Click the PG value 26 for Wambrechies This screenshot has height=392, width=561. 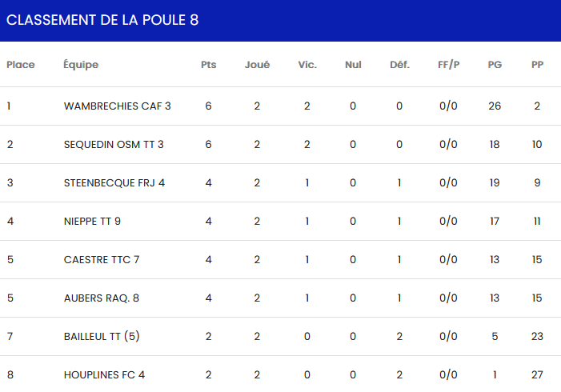495,106
